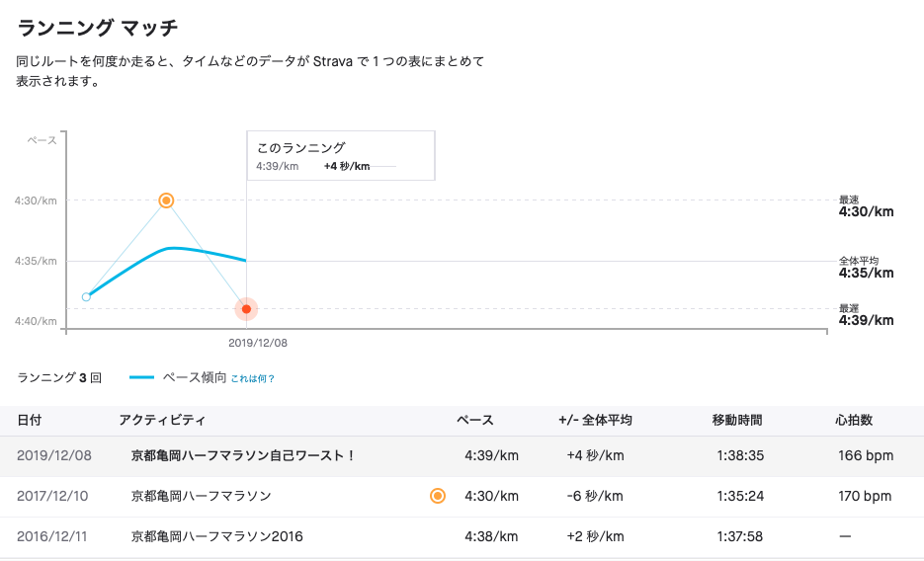Click the 日付 column header
This screenshot has width=924, height=561.
click(30, 421)
